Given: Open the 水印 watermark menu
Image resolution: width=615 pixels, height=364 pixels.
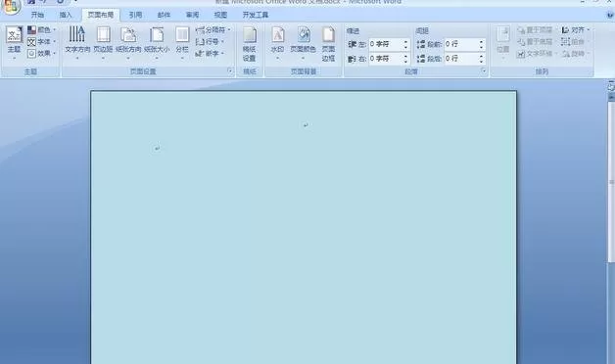Looking at the screenshot, I should pyautogui.click(x=277, y=43).
